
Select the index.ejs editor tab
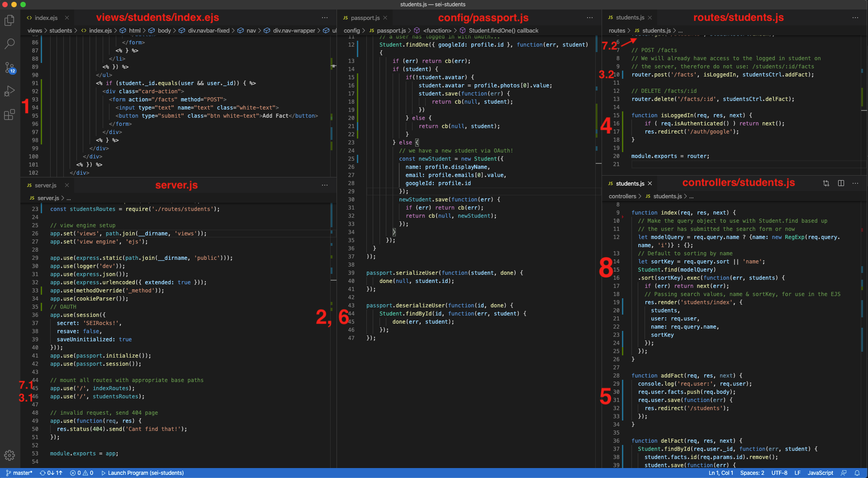(46, 18)
